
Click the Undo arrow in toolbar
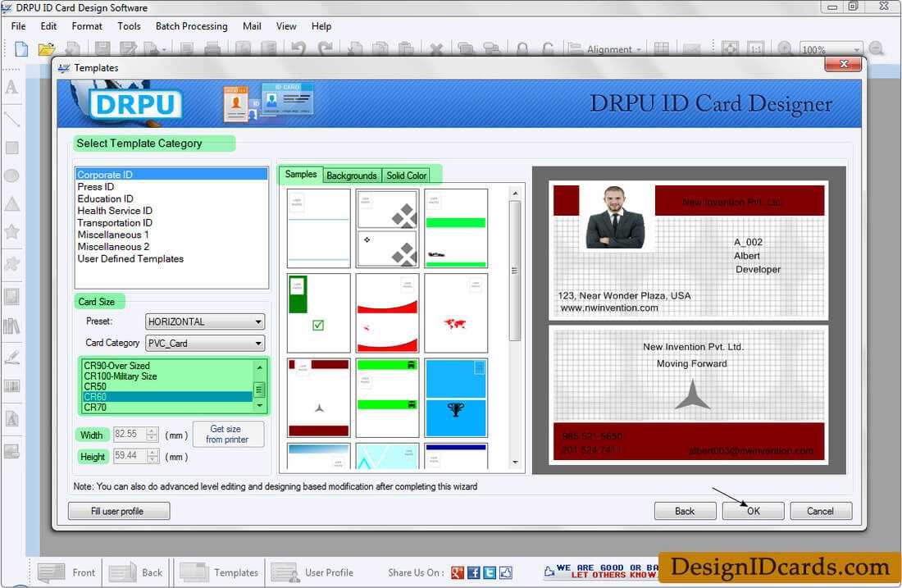point(298,49)
